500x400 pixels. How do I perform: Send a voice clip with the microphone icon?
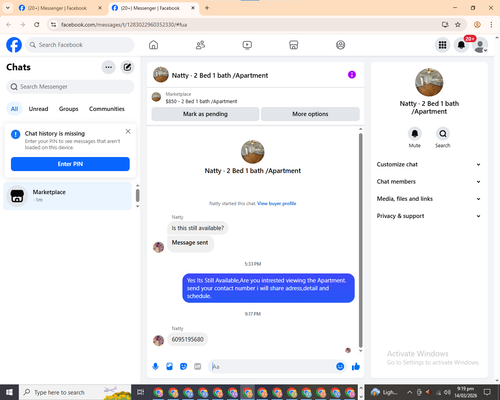click(155, 367)
